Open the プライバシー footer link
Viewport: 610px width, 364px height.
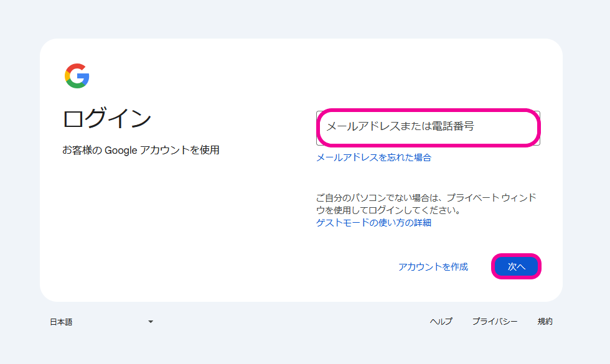[494, 322]
